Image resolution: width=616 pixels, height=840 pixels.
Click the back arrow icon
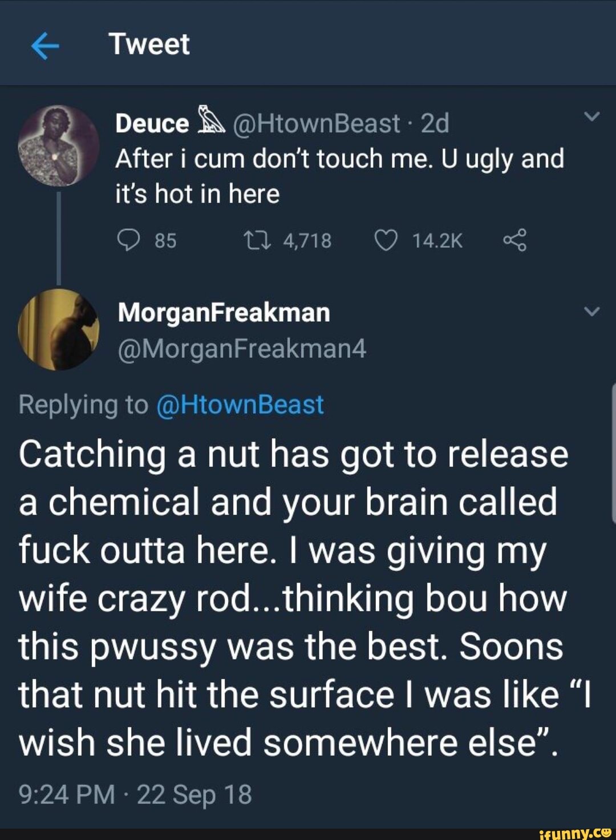(45, 46)
